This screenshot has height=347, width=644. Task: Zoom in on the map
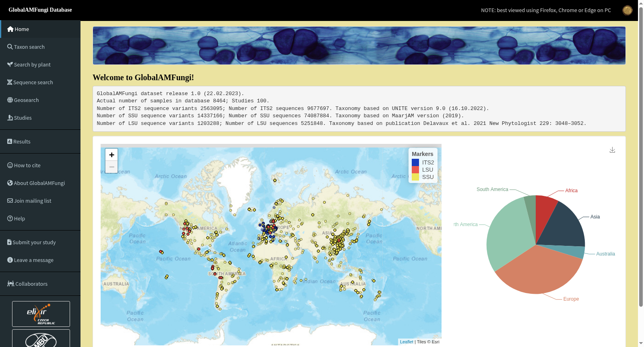pyautogui.click(x=111, y=155)
